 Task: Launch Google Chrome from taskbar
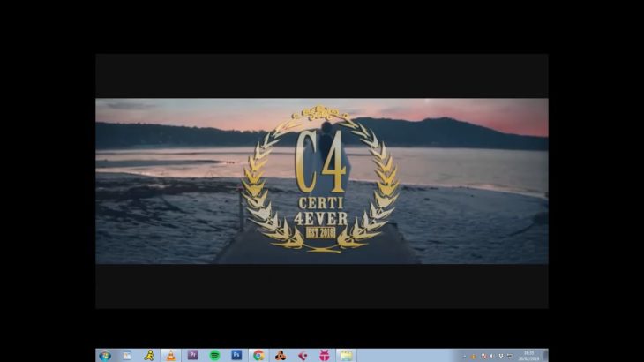[258, 355]
